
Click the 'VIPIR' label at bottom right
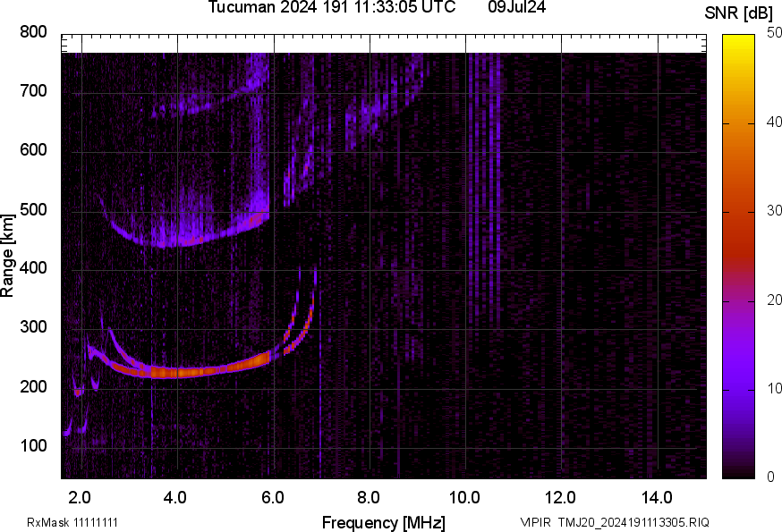[x=536, y=523]
